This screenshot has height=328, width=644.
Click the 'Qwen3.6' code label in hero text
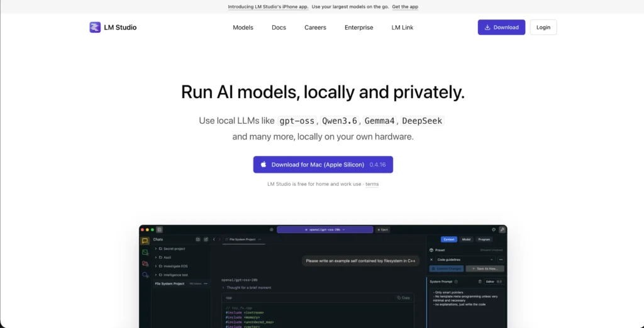(x=339, y=121)
